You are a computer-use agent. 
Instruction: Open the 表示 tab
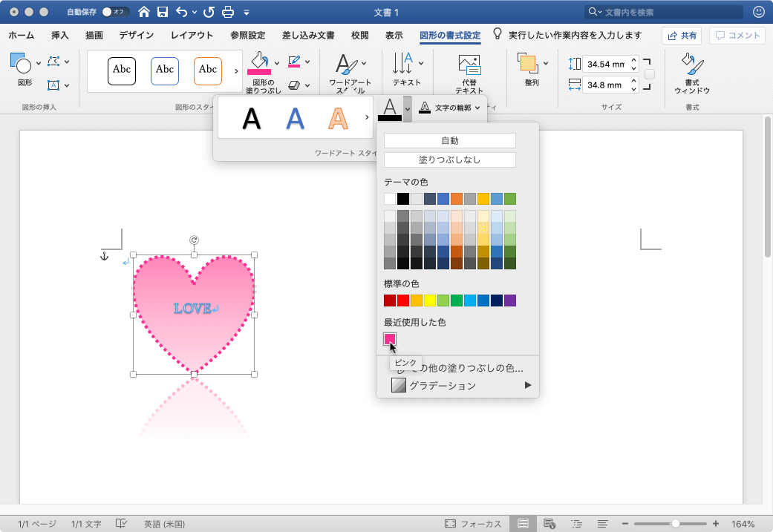[x=394, y=36]
